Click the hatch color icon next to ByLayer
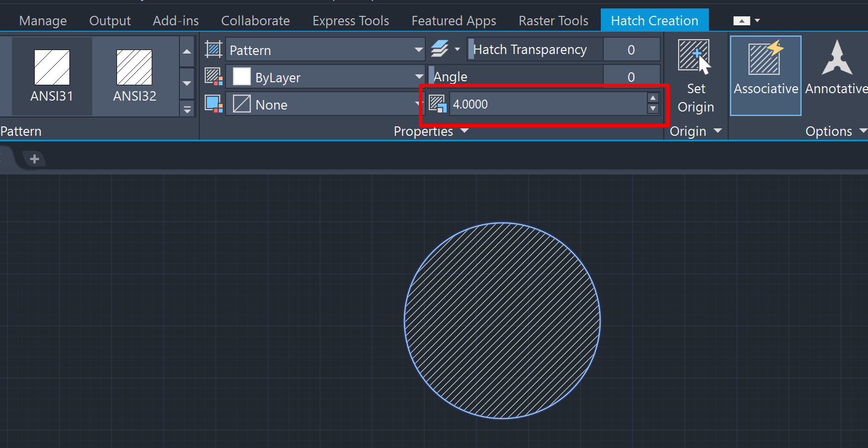The width and height of the screenshot is (868, 448). (x=213, y=76)
